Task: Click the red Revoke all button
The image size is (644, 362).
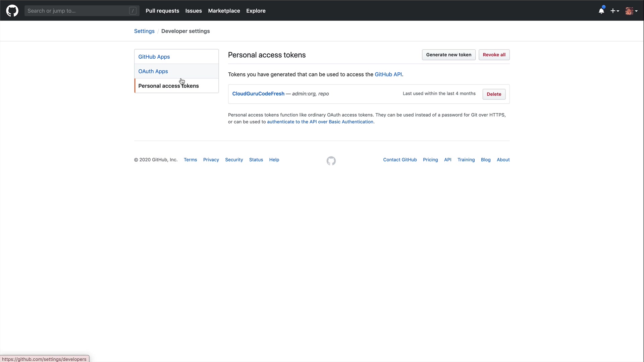Action: [x=494, y=55]
